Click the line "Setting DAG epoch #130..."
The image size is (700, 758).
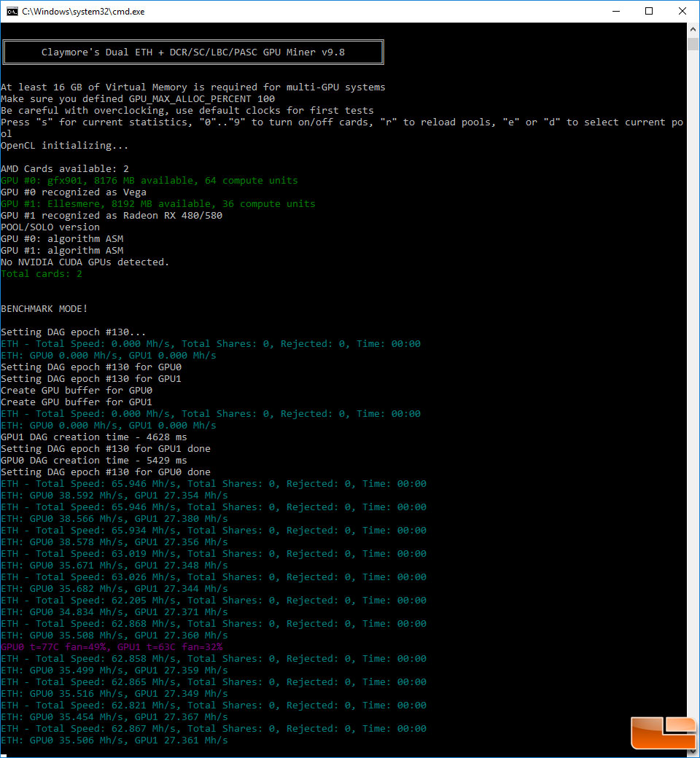click(x=74, y=332)
